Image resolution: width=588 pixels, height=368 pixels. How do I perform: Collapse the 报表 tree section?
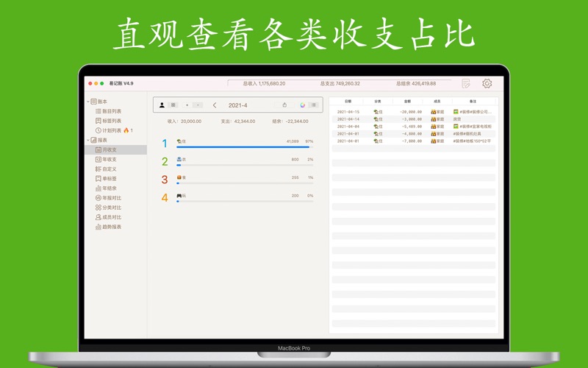[x=88, y=140]
